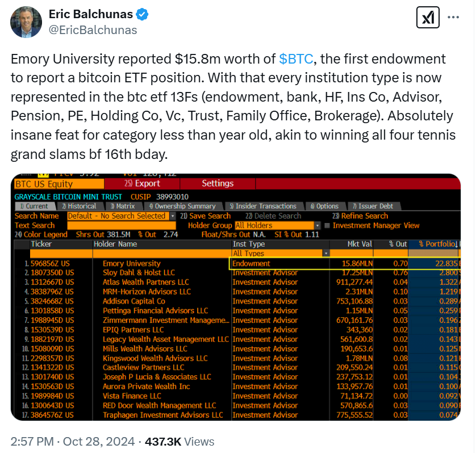
Task: Enable the Investment Manager View checkbox
Action: [x=328, y=225]
